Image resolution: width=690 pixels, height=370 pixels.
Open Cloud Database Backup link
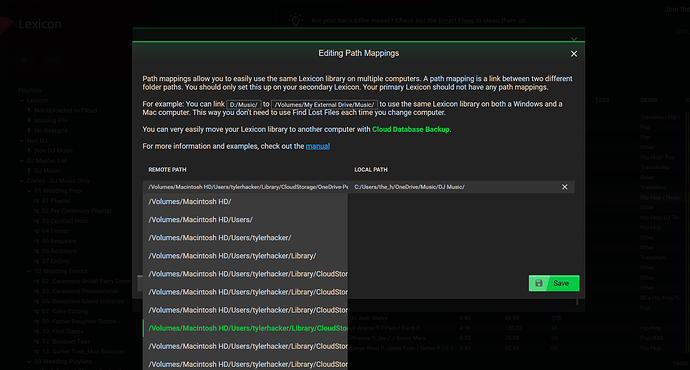(411, 129)
